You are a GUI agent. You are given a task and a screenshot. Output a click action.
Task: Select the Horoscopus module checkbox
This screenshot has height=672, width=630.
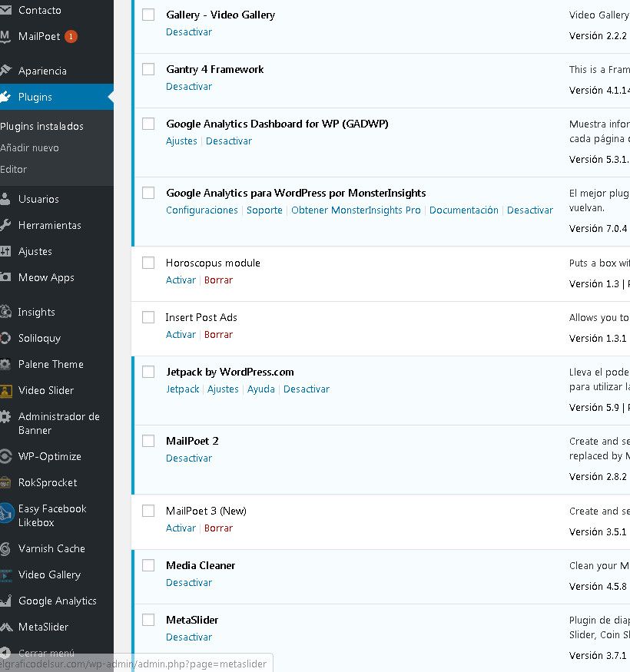pos(148,263)
